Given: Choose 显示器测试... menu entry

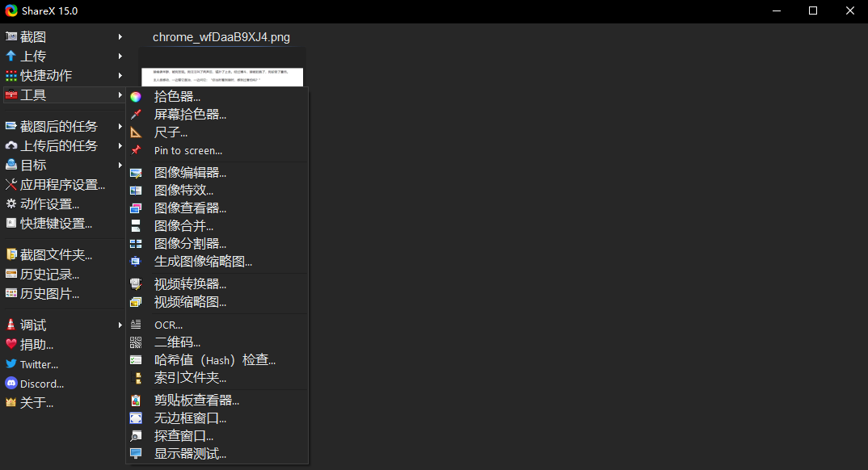Looking at the screenshot, I should pyautogui.click(x=217, y=453).
